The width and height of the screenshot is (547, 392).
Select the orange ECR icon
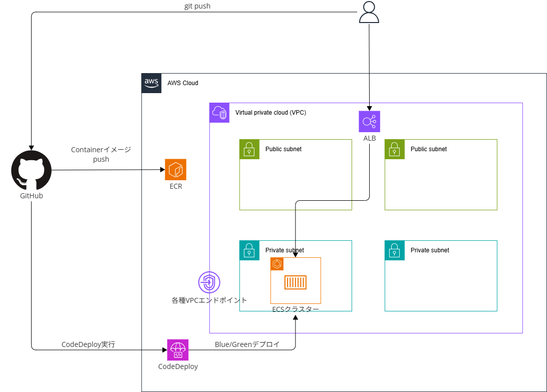click(x=175, y=170)
